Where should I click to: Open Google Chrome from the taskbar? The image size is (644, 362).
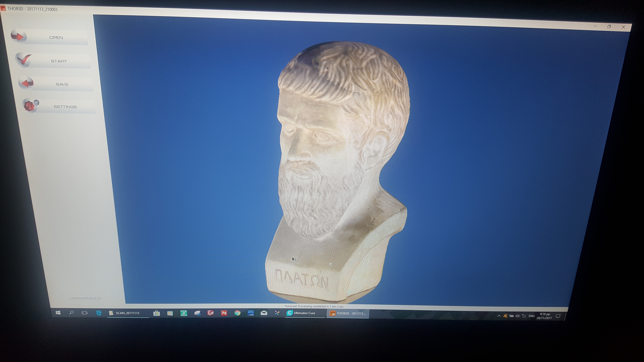(x=237, y=313)
